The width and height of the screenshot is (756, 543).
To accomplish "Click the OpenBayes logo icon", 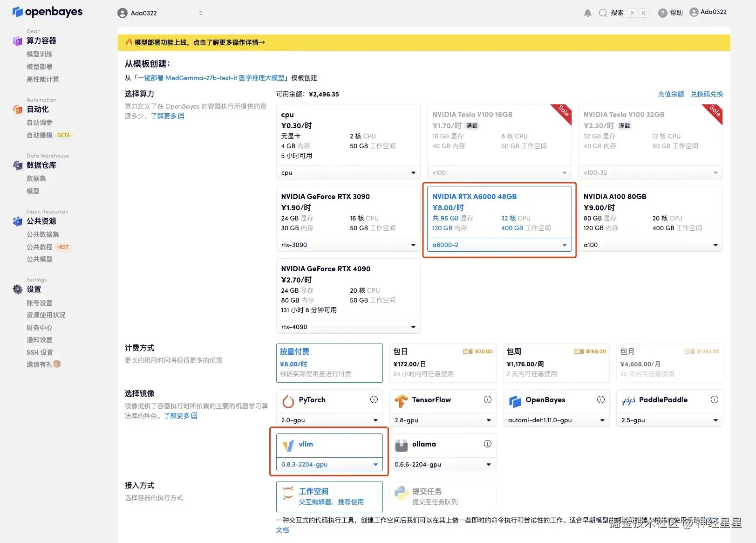I will 18,12.
